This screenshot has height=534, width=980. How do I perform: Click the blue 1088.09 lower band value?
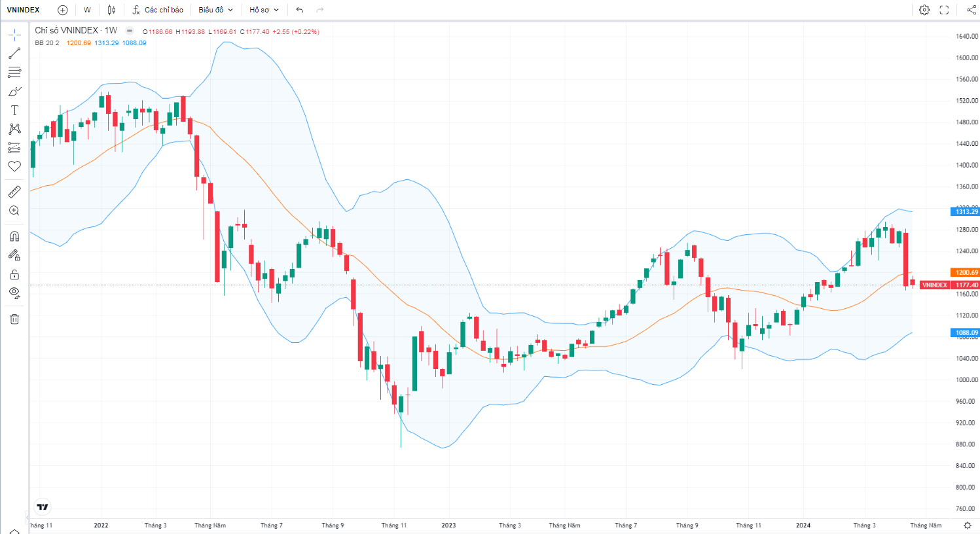(134, 43)
